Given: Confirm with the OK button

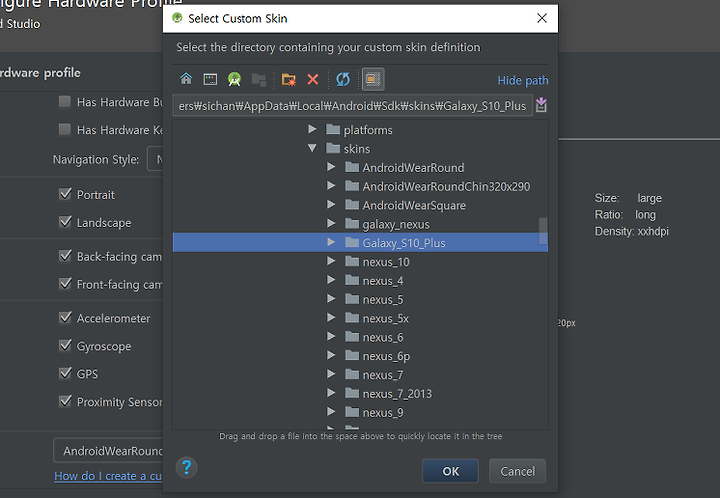Looking at the screenshot, I should pyautogui.click(x=450, y=471).
